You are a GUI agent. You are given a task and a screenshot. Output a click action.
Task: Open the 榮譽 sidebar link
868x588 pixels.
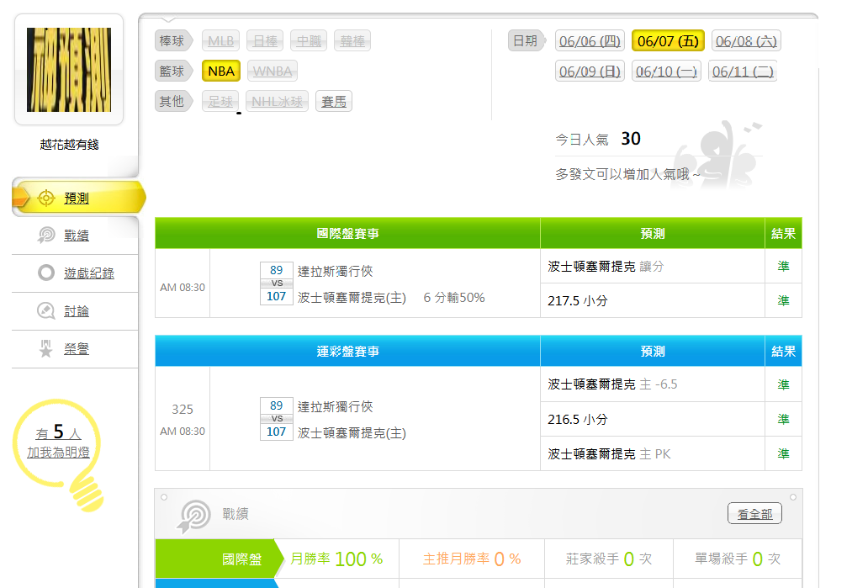pos(77,349)
